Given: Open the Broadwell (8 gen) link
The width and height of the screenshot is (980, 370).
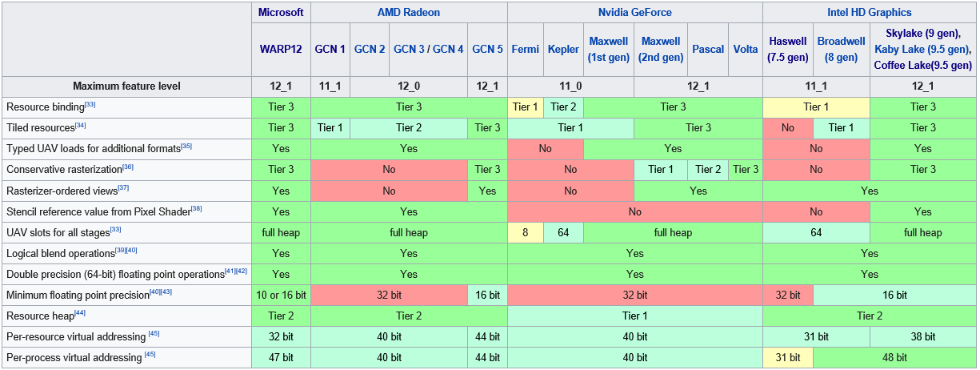Looking at the screenshot, I should 842,49.
